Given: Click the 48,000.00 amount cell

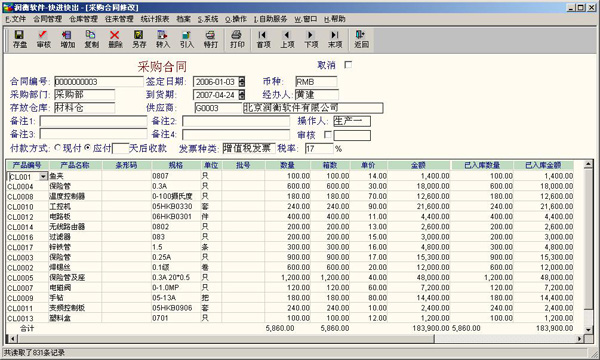Looking at the screenshot, I should 419,278.
